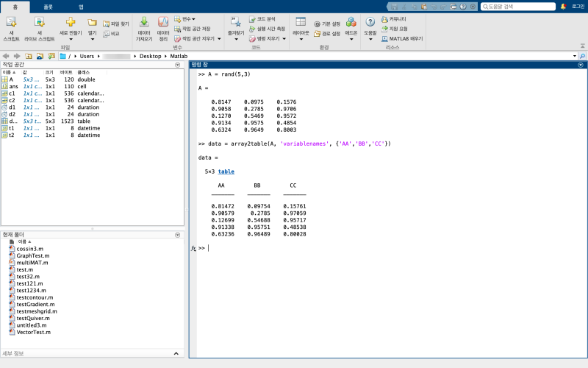Expand the 세부 정보 details panel
Image resolution: width=588 pixels, height=368 pixels.
click(x=176, y=353)
